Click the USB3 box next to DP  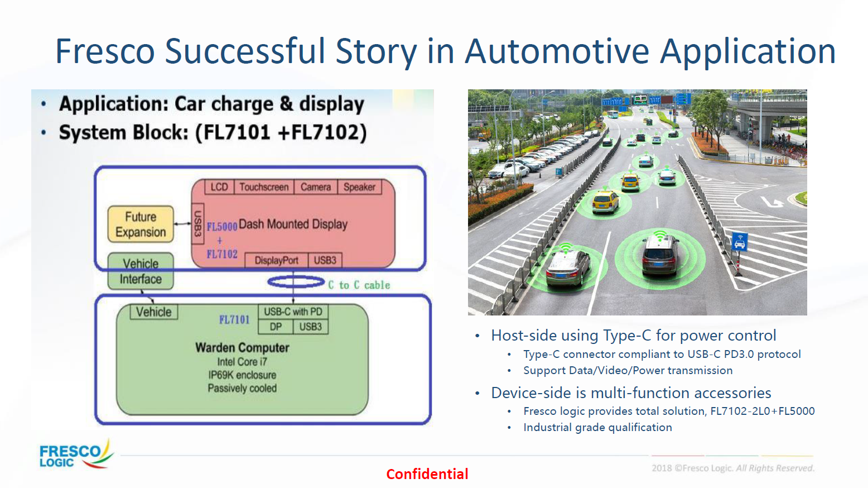[x=311, y=327]
